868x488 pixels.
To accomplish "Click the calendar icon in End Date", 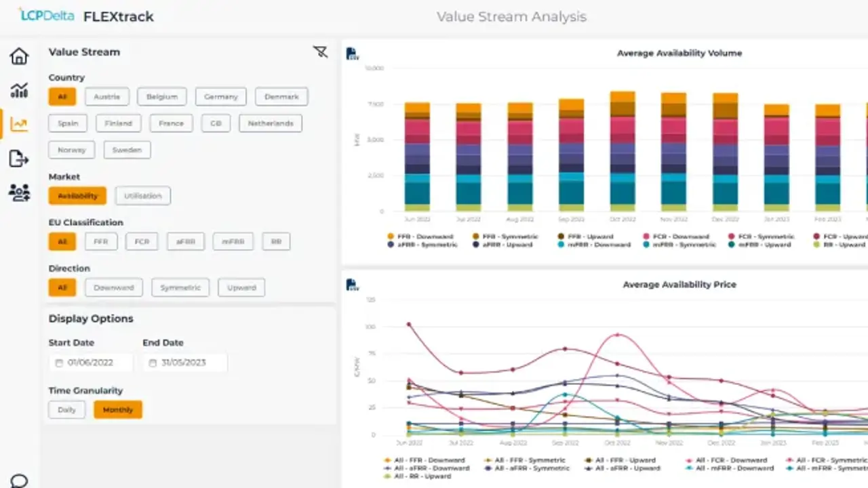I will pos(153,363).
